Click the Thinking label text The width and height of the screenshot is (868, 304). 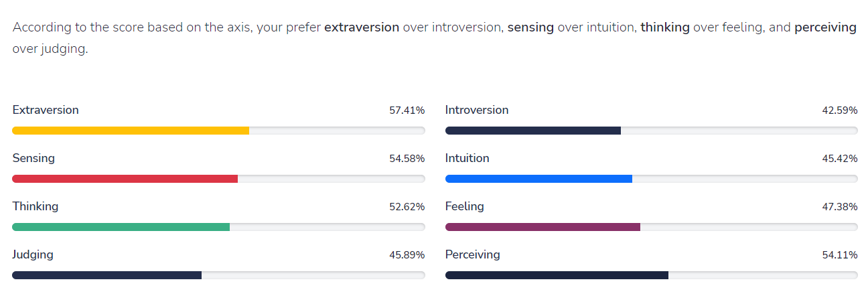click(x=35, y=206)
